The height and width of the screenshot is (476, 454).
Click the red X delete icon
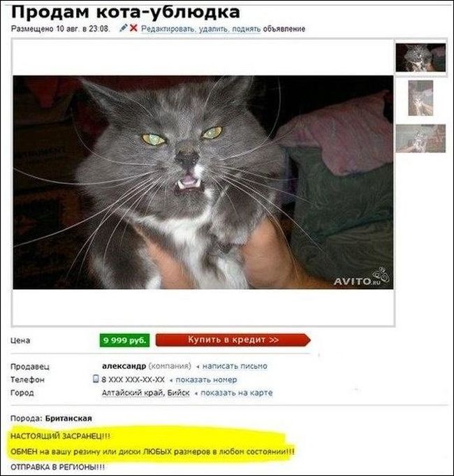point(133,28)
